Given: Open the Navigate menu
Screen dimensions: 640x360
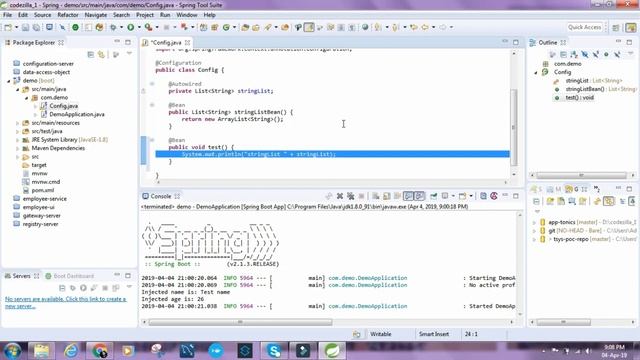Looking at the screenshot, I should pos(96,15).
